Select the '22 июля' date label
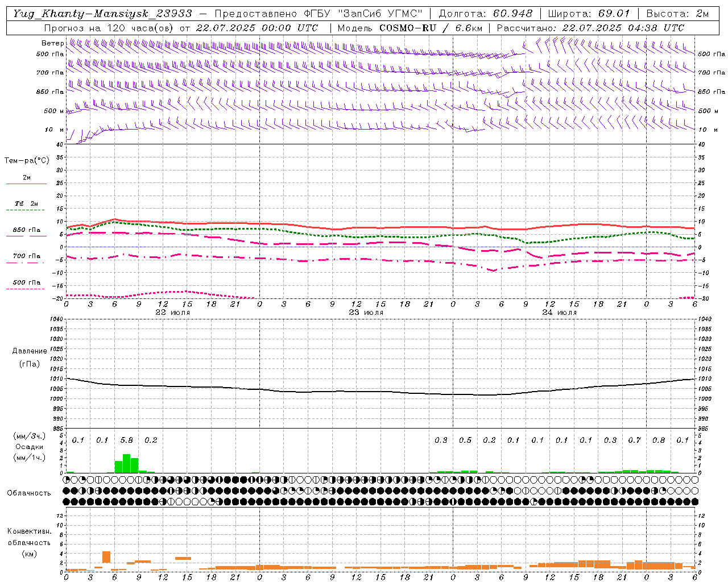 (173, 313)
